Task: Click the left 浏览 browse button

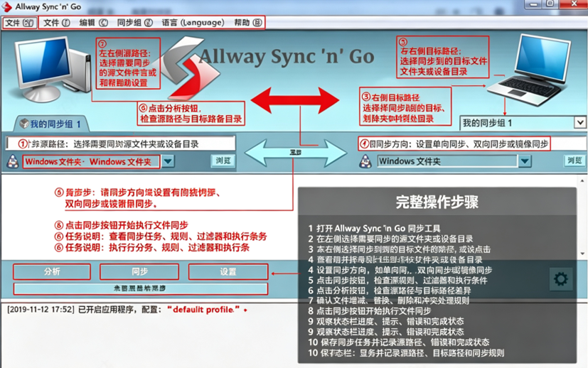Action: [x=223, y=161]
